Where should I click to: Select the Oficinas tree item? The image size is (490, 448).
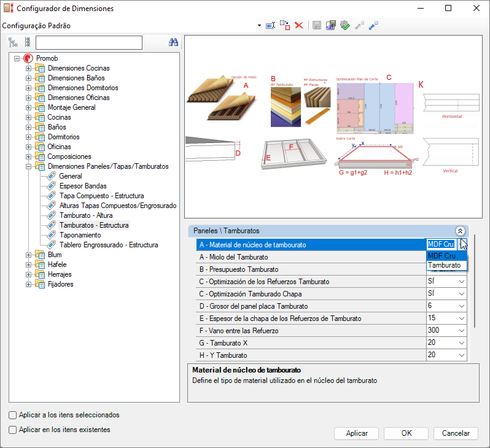[x=59, y=147]
